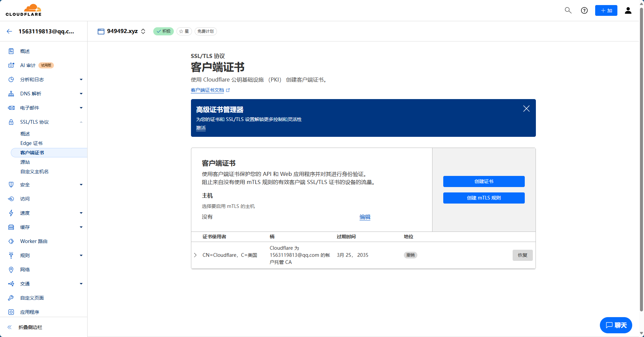Image resolution: width=644 pixels, height=337 pixels.
Task: Click the blue 加 add button
Action: pyautogui.click(x=606, y=10)
